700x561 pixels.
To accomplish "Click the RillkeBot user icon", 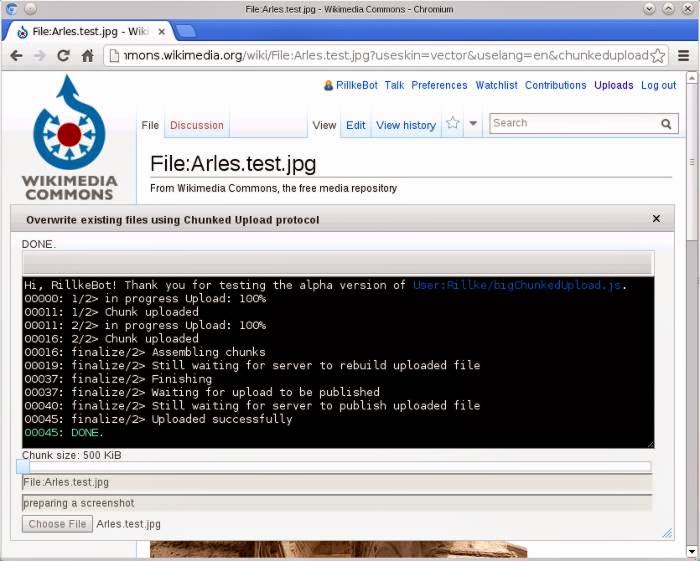I will (328, 85).
